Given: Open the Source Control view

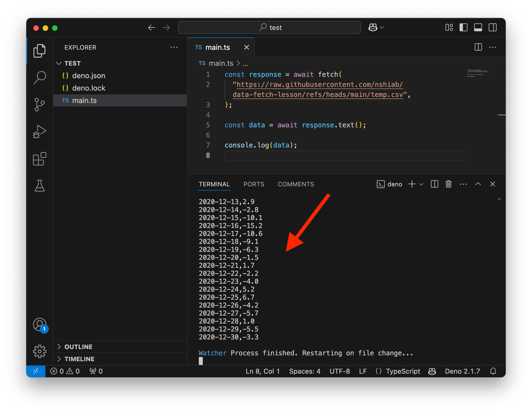Looking at the screenshot, I should (40, 105).
